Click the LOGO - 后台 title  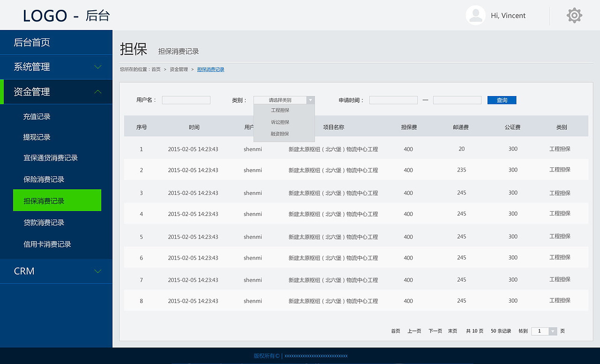(66, 16)
